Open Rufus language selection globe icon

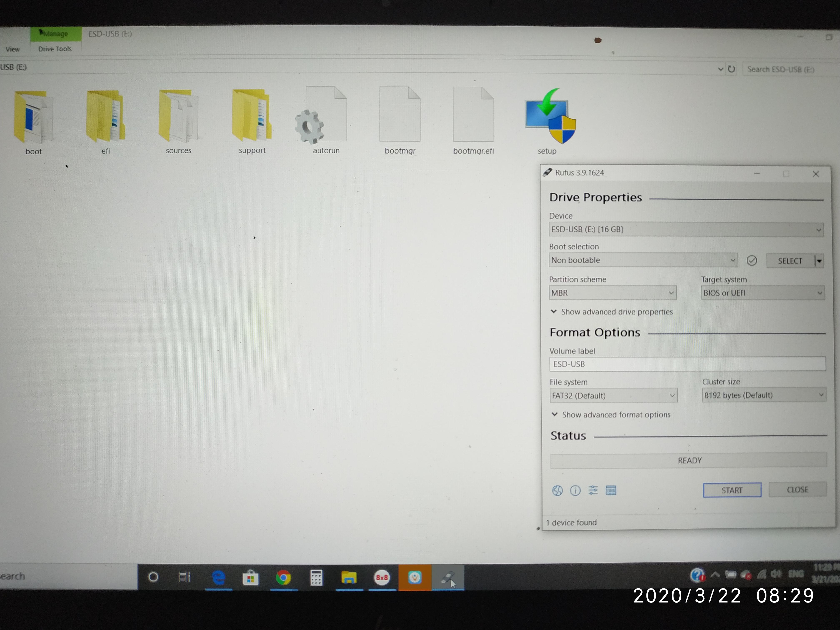(557, 491)
